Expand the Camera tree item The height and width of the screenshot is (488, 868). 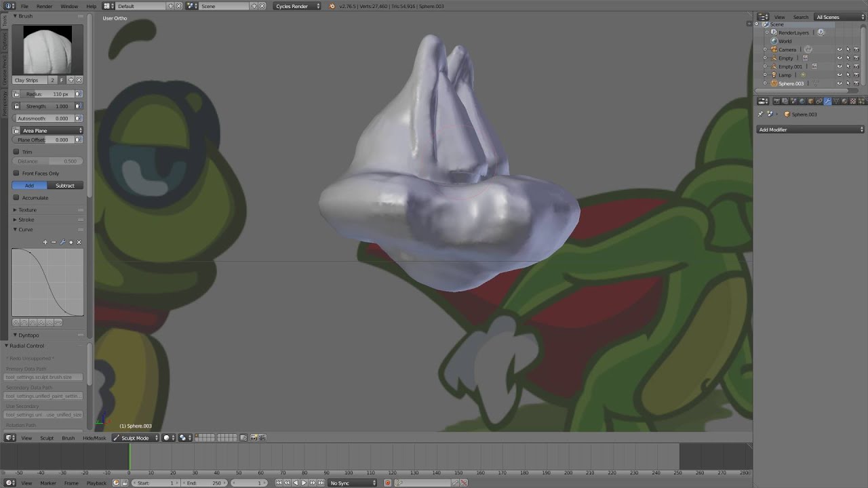pos(765,49)
